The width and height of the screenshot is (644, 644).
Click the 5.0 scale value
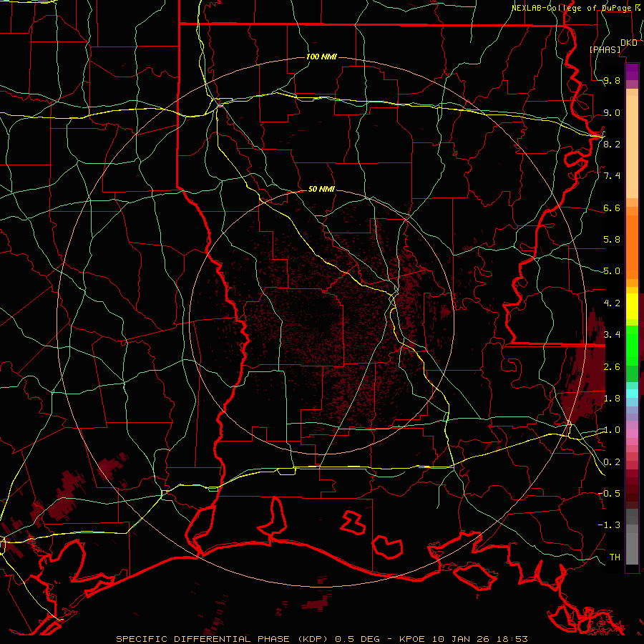pos(612,271)
